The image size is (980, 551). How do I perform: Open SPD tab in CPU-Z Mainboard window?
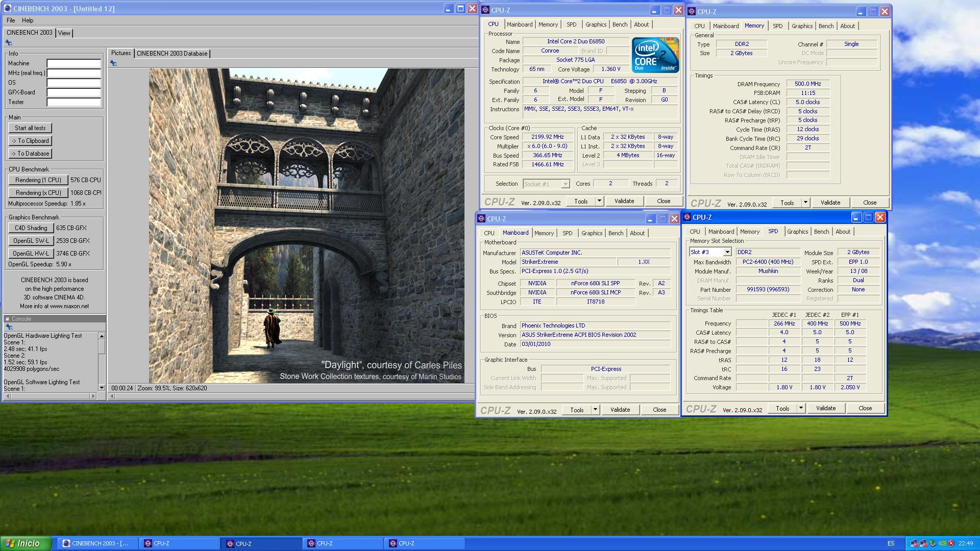567,233
